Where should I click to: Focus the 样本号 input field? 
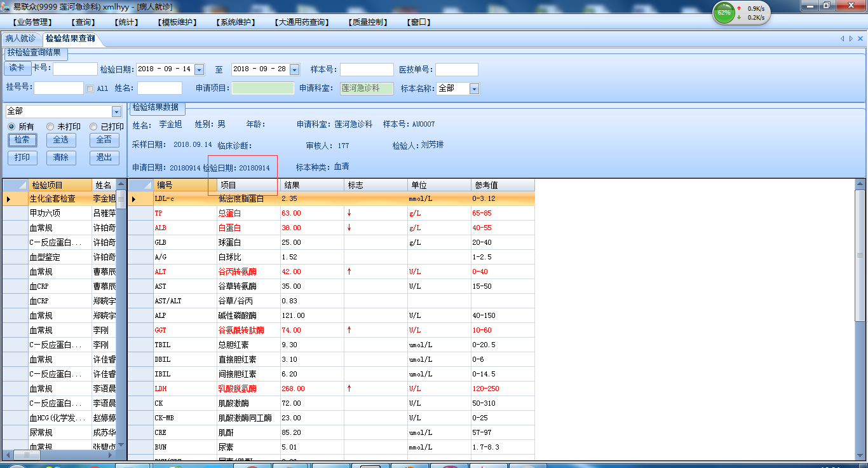(367, 69)
